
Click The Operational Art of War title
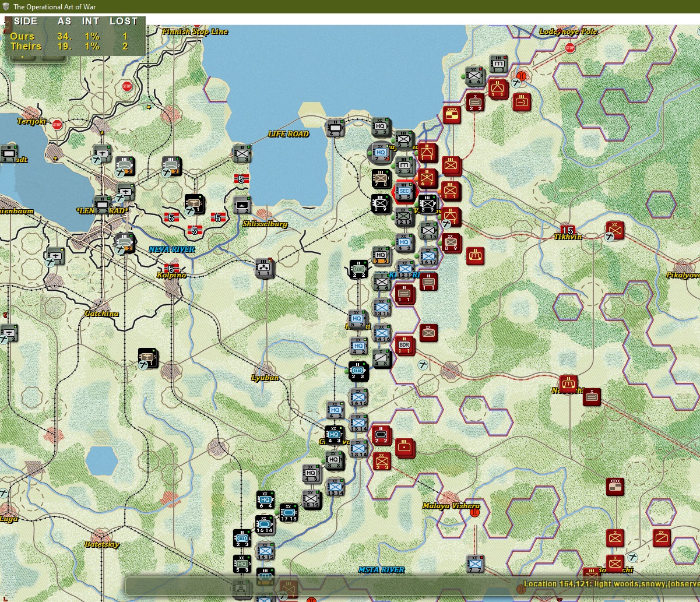click(x=55, y=6)
